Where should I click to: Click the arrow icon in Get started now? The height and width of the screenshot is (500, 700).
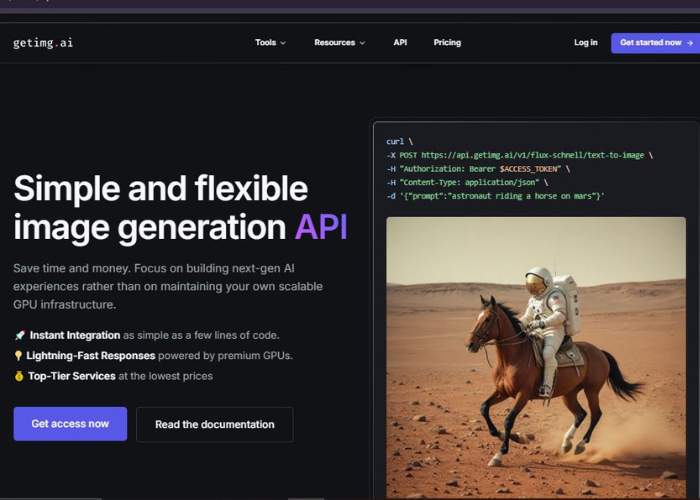tap(690, 43)
